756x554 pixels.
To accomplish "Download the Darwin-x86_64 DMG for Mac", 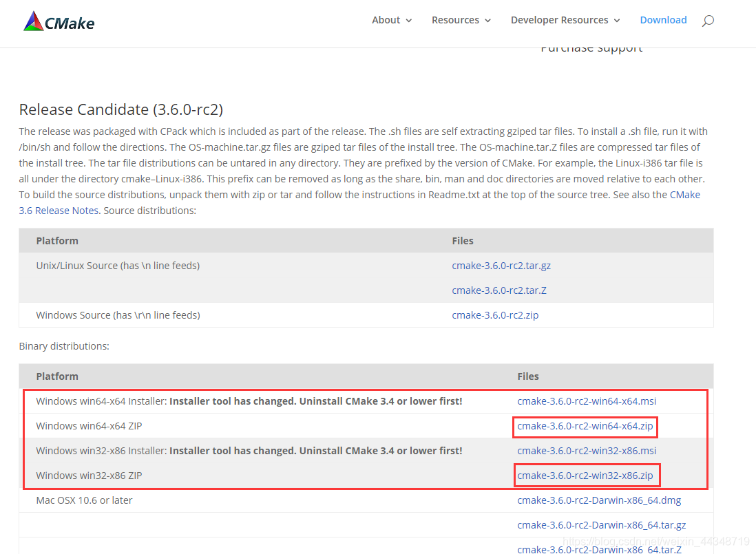I will tap(599, 500).
